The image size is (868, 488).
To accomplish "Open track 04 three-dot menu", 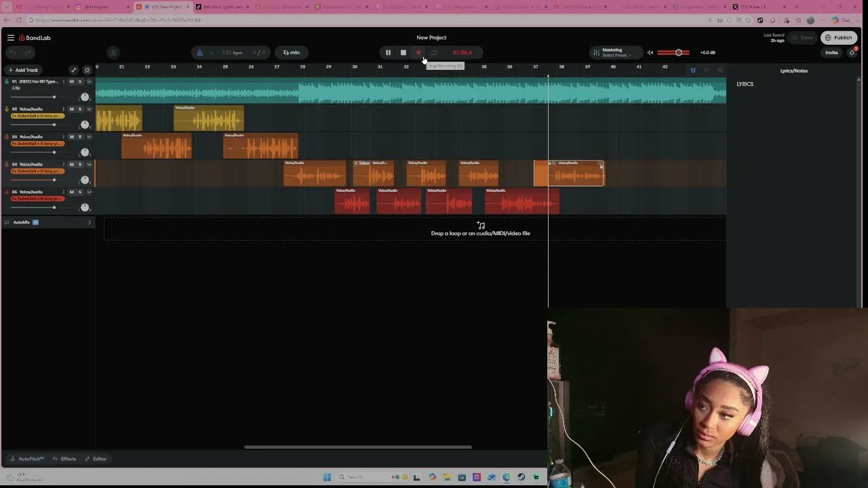I will tap(63, 165).
